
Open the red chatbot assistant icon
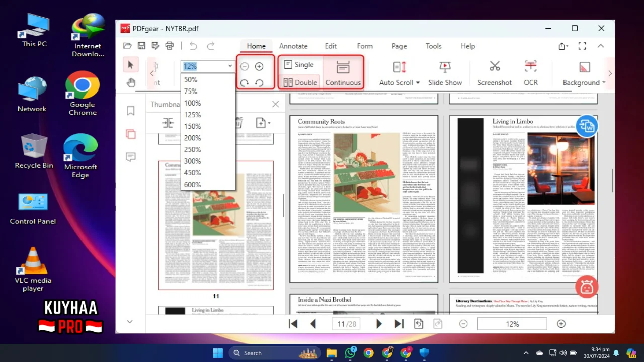point(586,287)
